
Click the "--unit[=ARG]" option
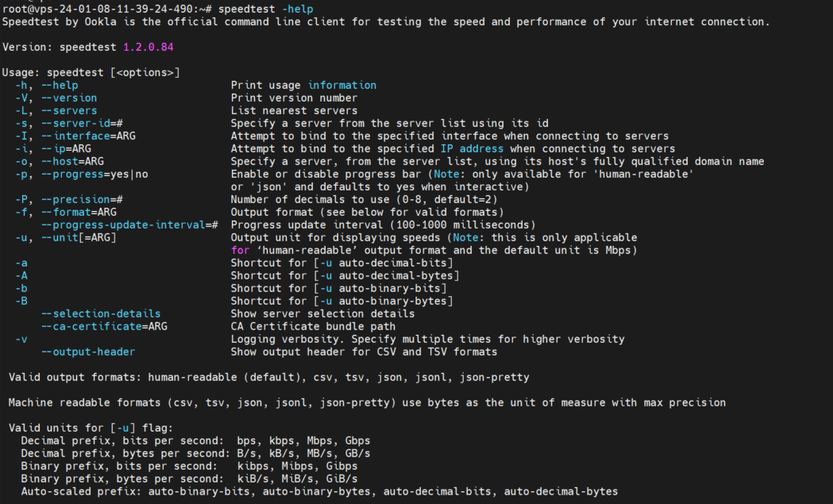tap(79, 237)
